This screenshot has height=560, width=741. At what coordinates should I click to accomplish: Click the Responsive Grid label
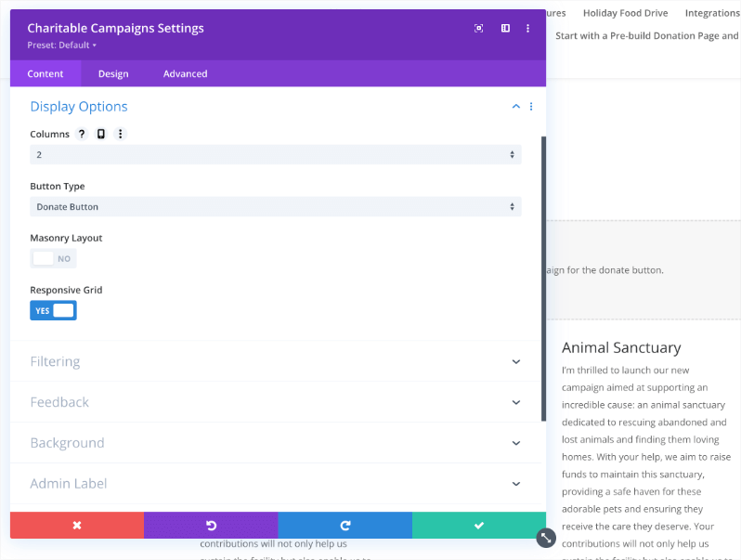(x=66, y=290)
